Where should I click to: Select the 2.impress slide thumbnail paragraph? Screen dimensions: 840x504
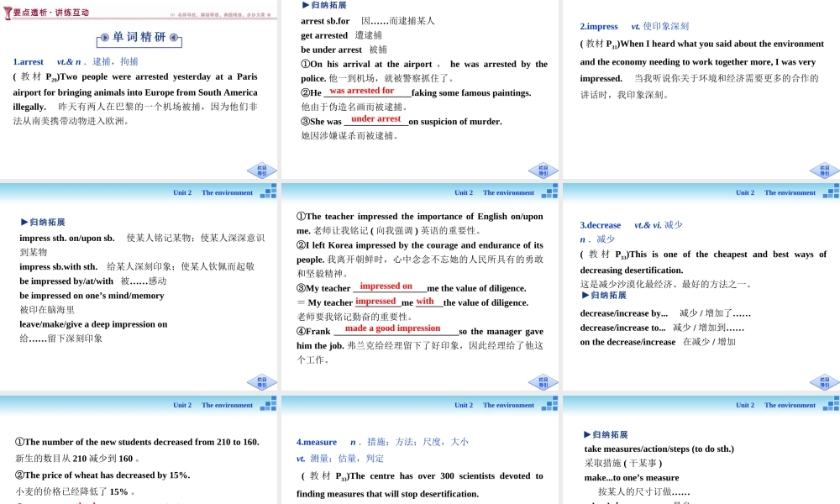pyautogui.click(x=701, y=69)
